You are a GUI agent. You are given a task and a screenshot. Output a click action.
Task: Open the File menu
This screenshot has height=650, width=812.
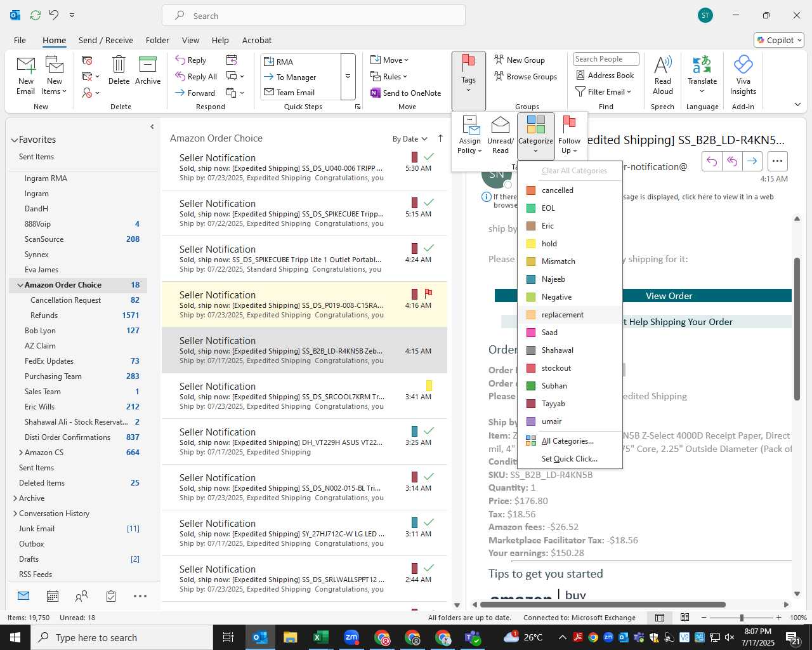20,40
